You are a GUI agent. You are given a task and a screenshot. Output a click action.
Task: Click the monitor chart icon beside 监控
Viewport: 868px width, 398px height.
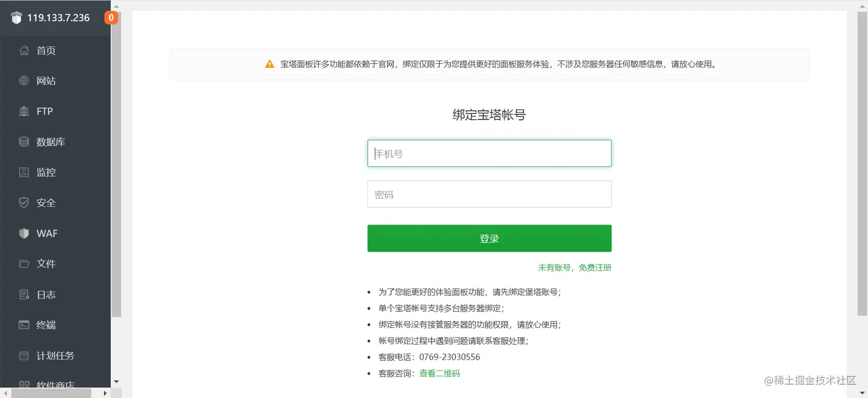[24, 172]
